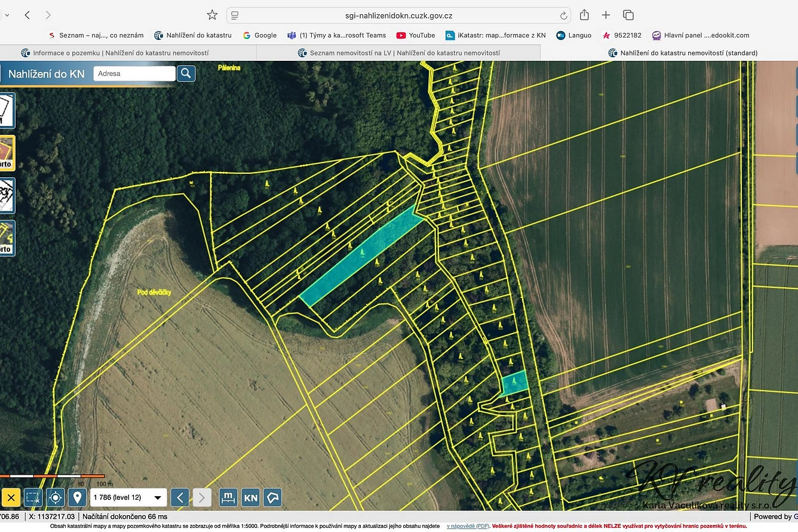Click the crosshair locate-position icon

pos(55,497)
